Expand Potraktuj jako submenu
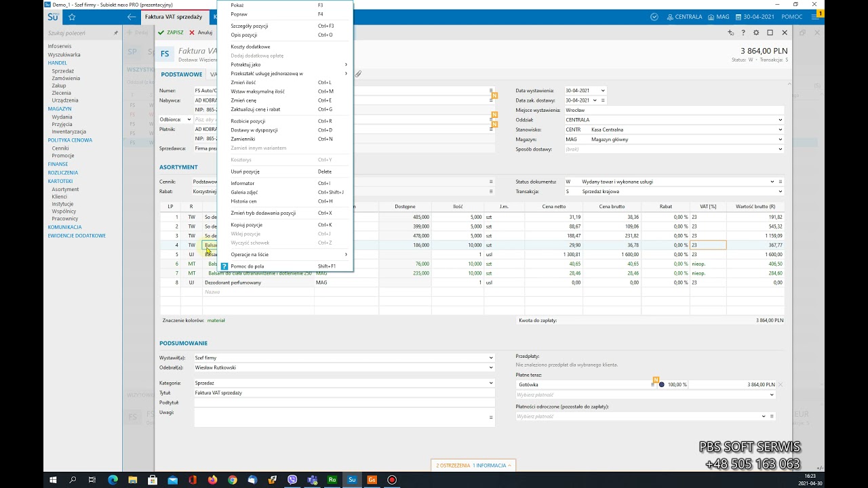Screen dimensions: 868x488 click(285, 64)
